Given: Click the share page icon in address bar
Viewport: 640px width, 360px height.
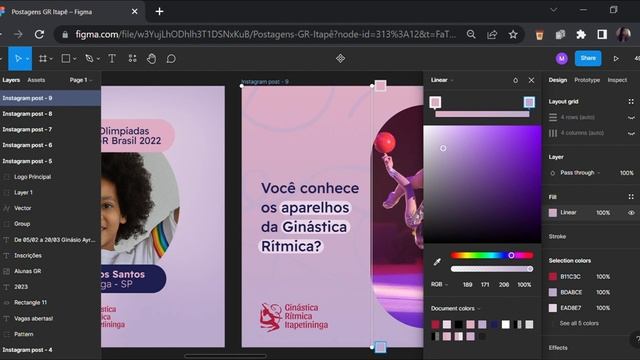Looking at the screenshot, I should click(x=492, y=35).
